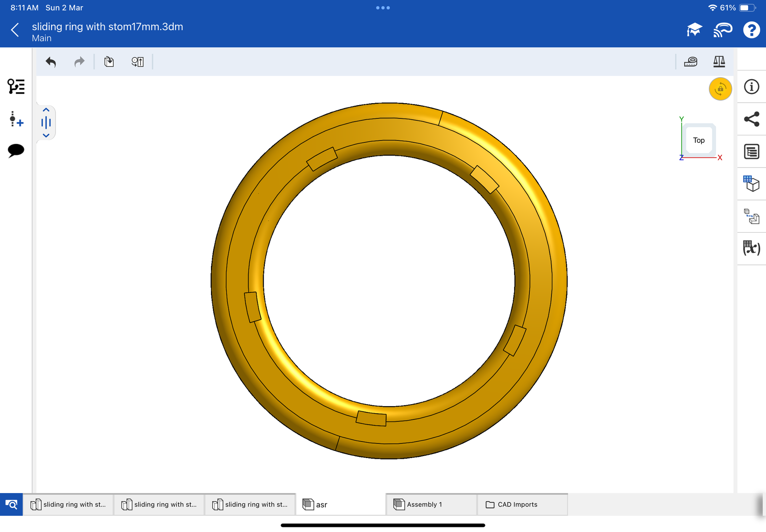Click the undo arrow
Image resolution: width=766 pixels, height=532 pixels.
pyautogui.click(x=51, y=62)
